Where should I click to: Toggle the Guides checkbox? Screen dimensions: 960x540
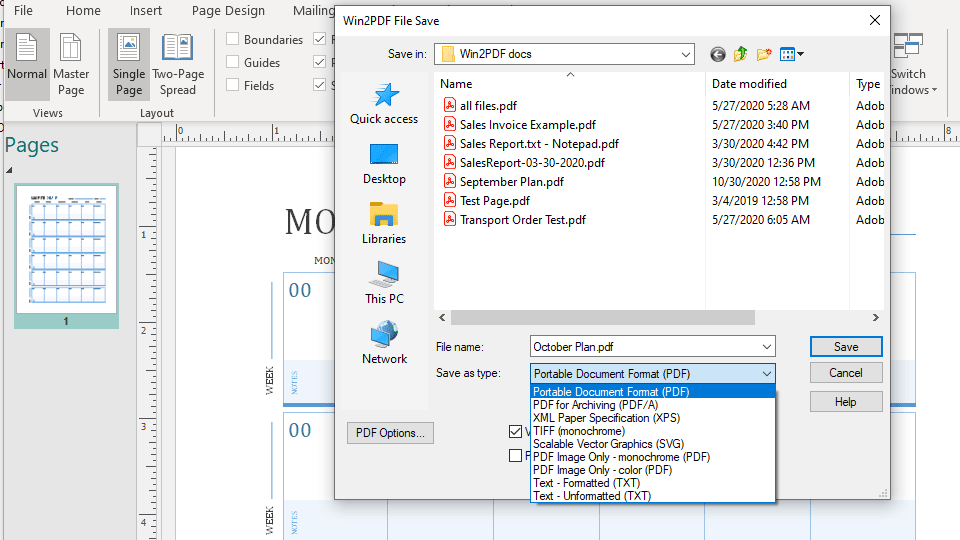(232, 63)
